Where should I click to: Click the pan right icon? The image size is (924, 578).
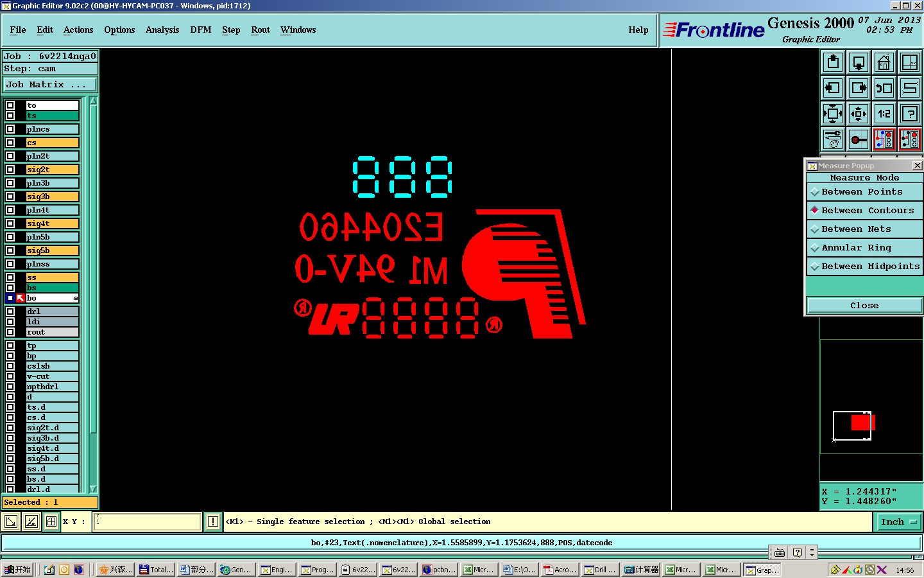[x=859, y=88]
